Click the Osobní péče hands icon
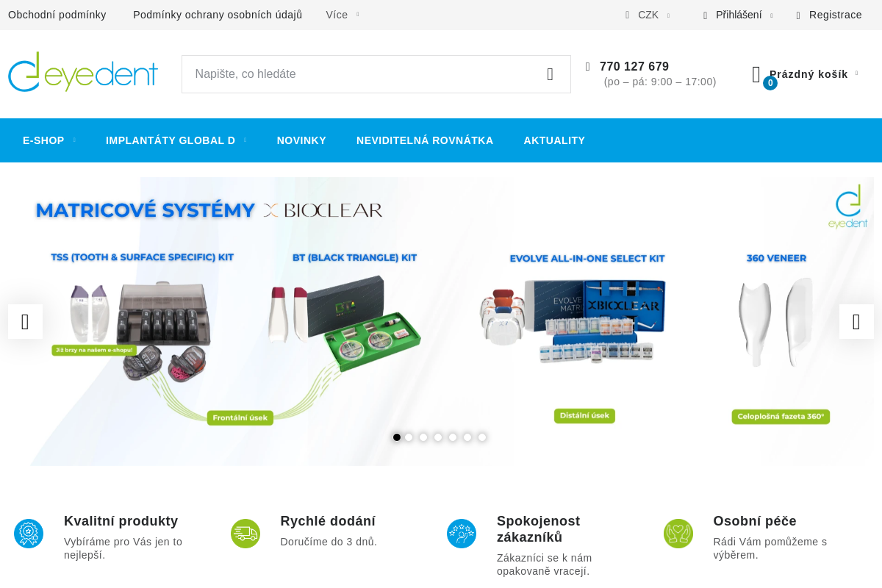 [678, 534]
